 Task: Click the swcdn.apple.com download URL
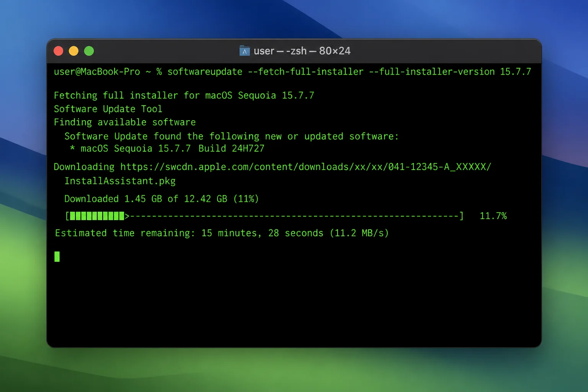pos(305,167)
